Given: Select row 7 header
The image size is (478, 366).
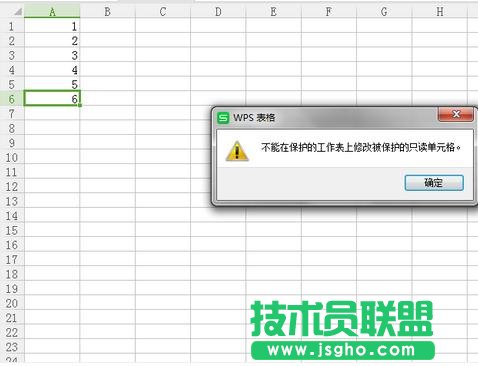Looking at the screenshot, I should tap(12, 114).
